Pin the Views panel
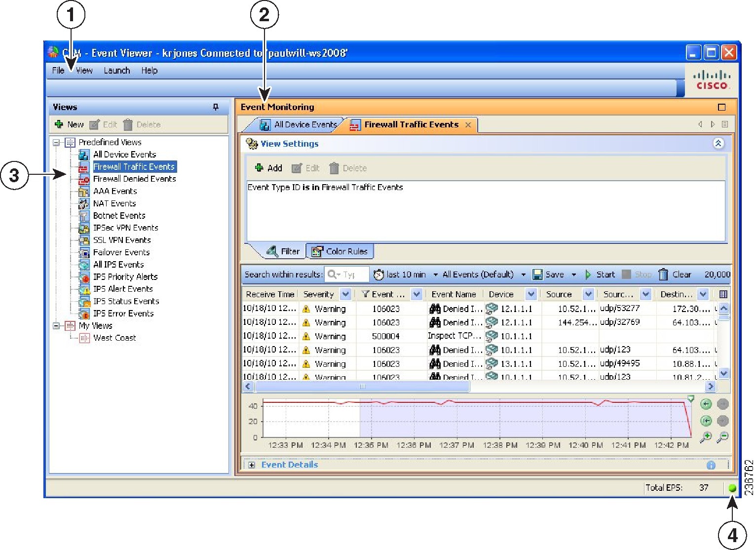 point(216,107)
